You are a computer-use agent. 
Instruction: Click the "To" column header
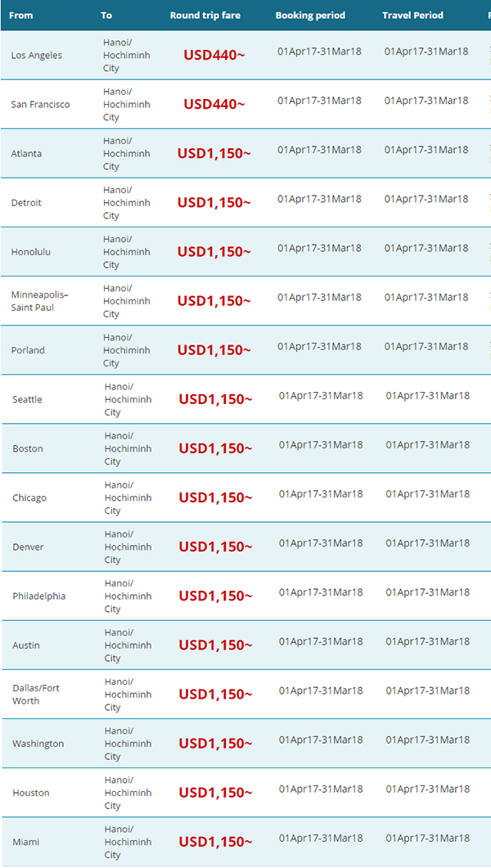point(106,16)
